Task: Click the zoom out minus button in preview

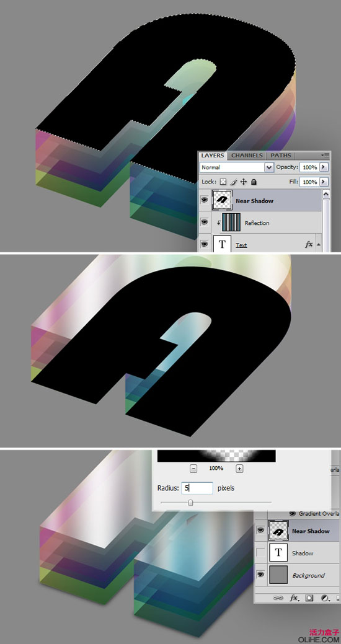Action: coord(194,469)
